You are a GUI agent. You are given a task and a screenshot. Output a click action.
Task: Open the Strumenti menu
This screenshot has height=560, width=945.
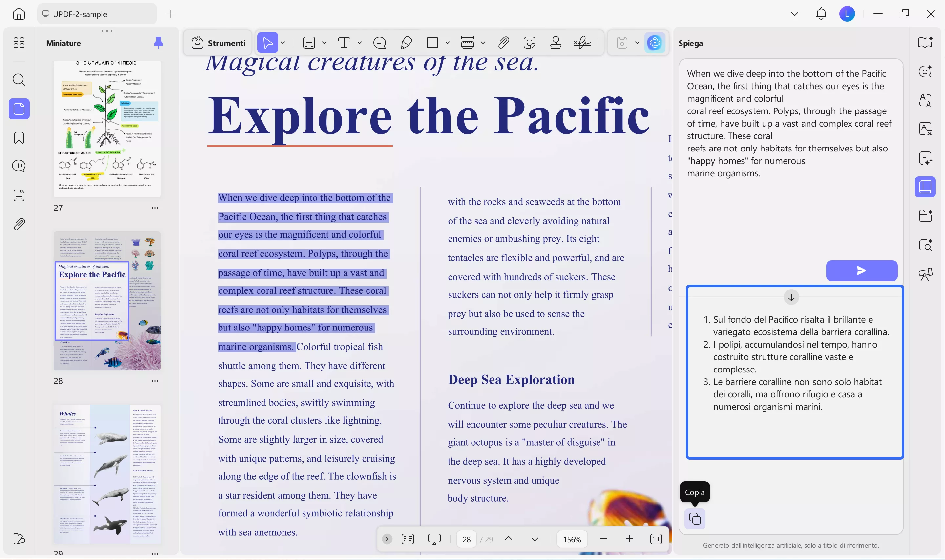pos(218,43)
